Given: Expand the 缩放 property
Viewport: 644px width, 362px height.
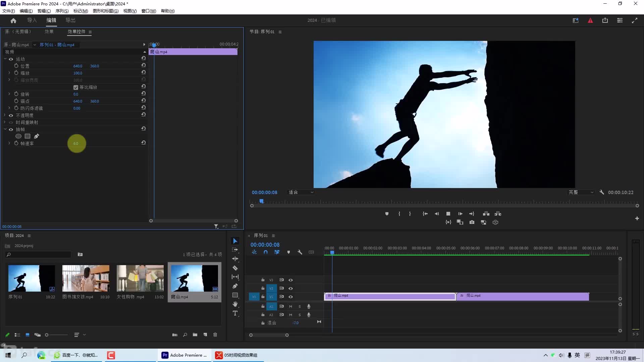Looking at the screenshot, I should 9,73.
